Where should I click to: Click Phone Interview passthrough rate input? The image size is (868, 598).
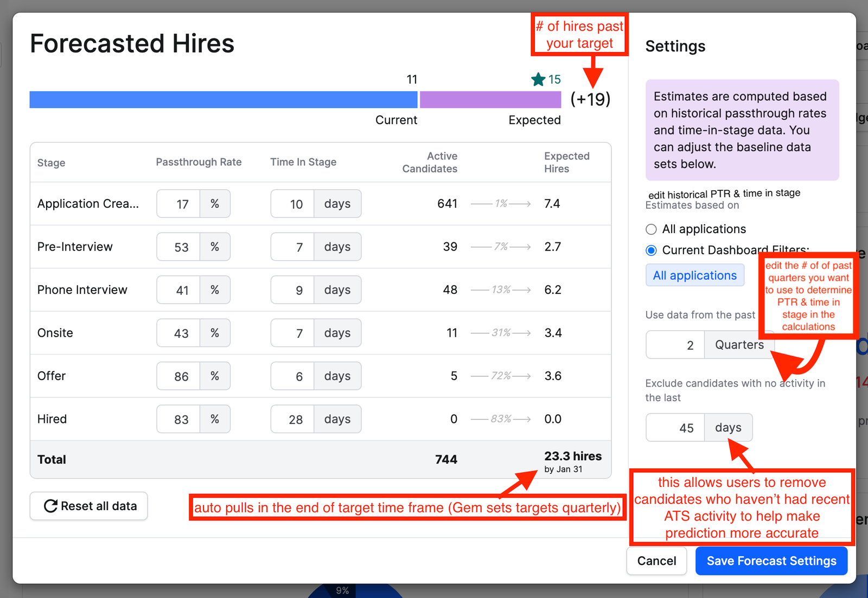179,290
